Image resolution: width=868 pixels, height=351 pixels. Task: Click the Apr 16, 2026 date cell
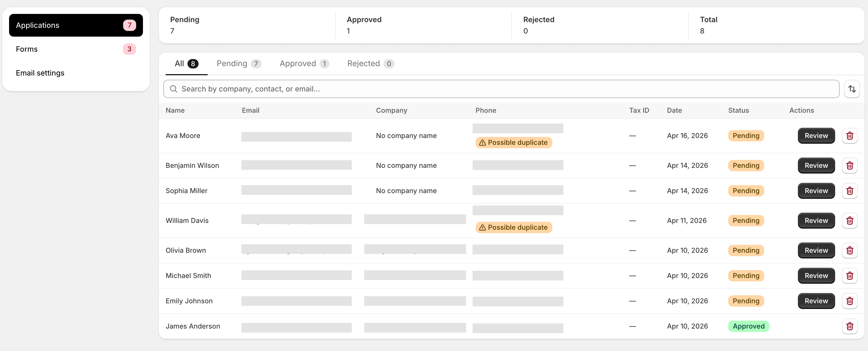coord(687,136)
